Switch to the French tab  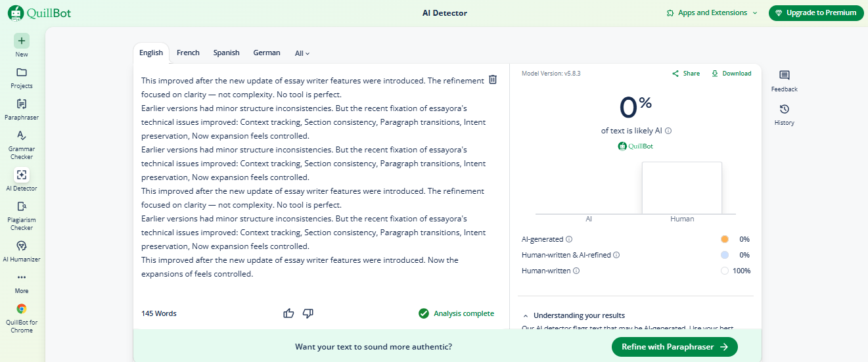pos(188,53)
